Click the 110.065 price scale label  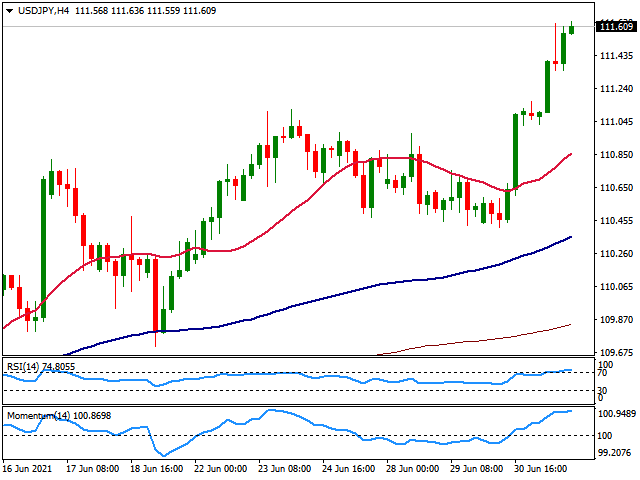(616, 287)
